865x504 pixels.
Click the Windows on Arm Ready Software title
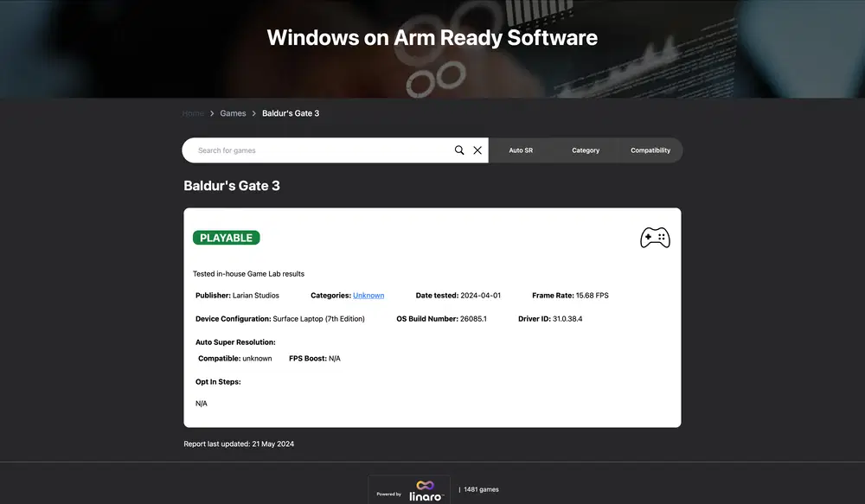[432, 37]
